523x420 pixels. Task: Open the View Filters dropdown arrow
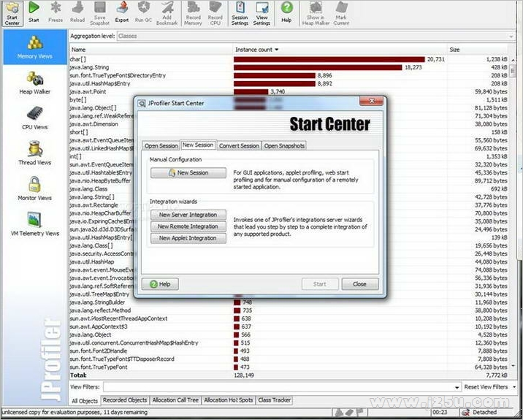[x=457, y=387]
